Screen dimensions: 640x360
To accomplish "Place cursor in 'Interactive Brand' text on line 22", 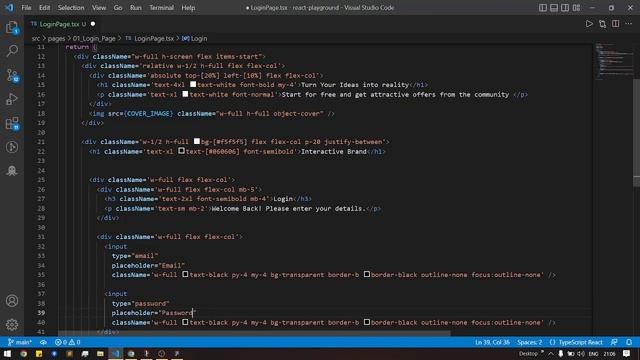I will 333,151.
